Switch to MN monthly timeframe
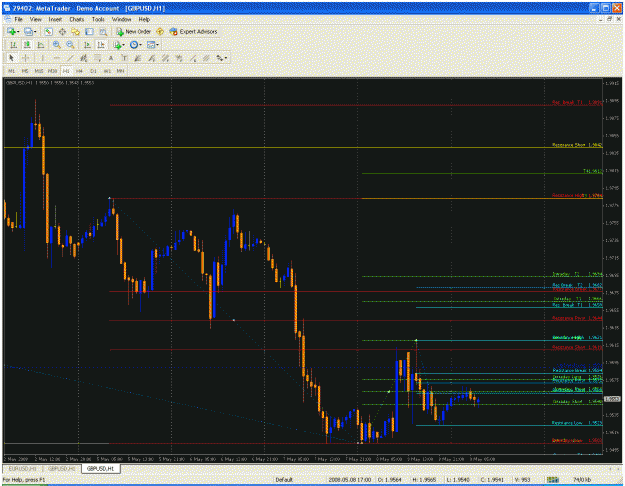Viewport: 625px width, 486px height. [x=120, y=71]
